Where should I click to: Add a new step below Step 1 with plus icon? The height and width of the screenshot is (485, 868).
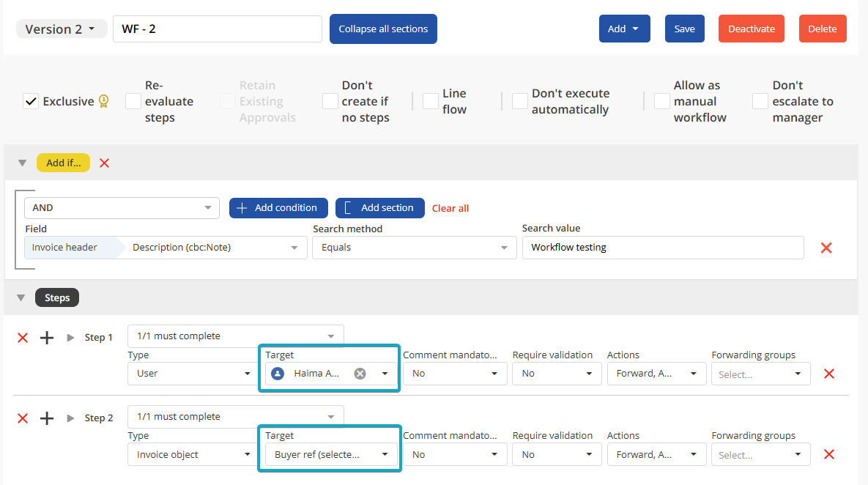46,337
